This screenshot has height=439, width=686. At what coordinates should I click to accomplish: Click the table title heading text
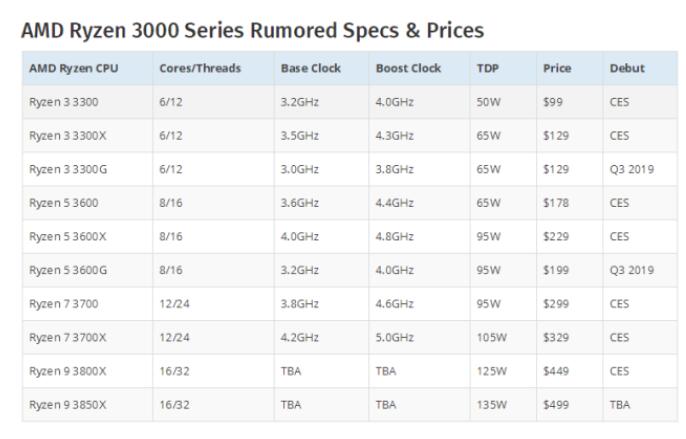(252, 31)
